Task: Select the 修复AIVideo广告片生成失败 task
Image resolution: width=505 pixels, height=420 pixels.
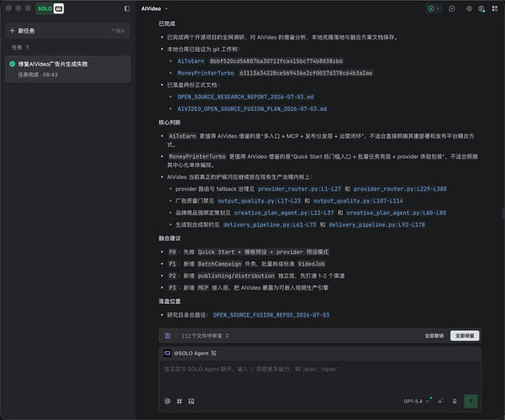Action: 68,69
